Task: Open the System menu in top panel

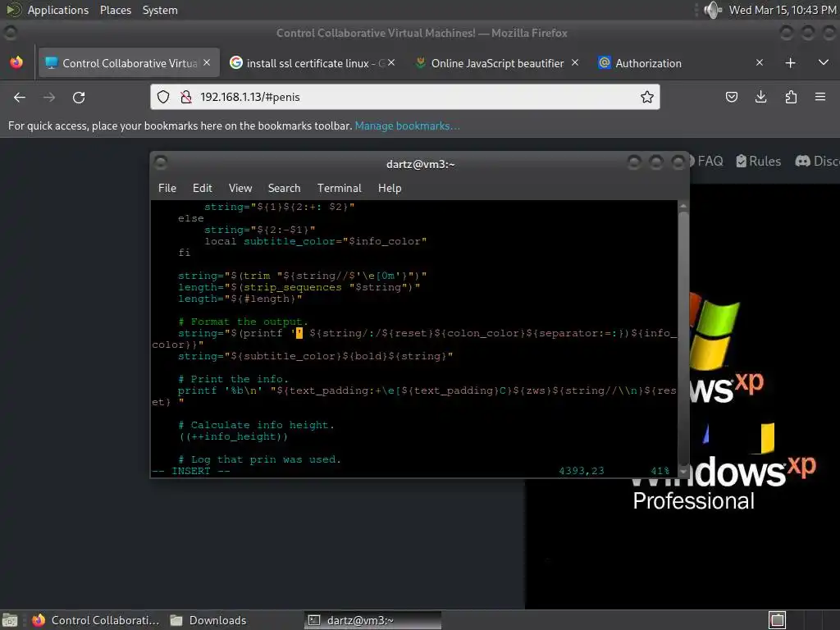Action: pyautogui.click(x=160, y=10)
